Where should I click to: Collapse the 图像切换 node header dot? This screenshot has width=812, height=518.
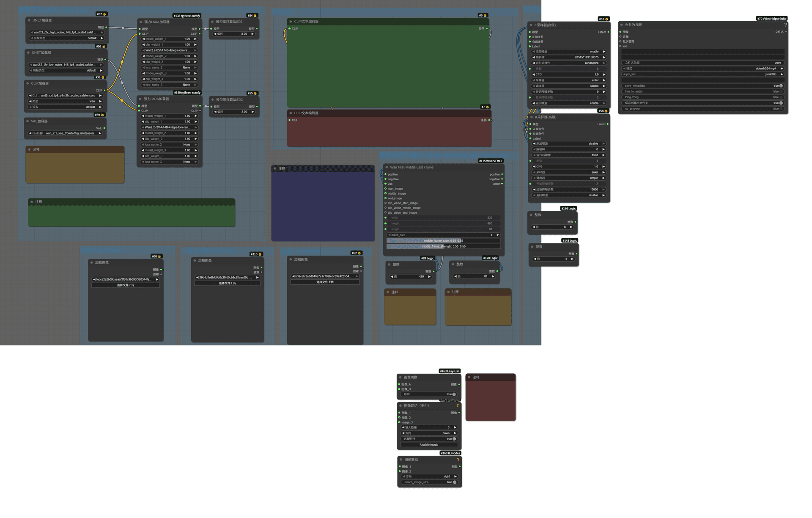coord(400,377)
